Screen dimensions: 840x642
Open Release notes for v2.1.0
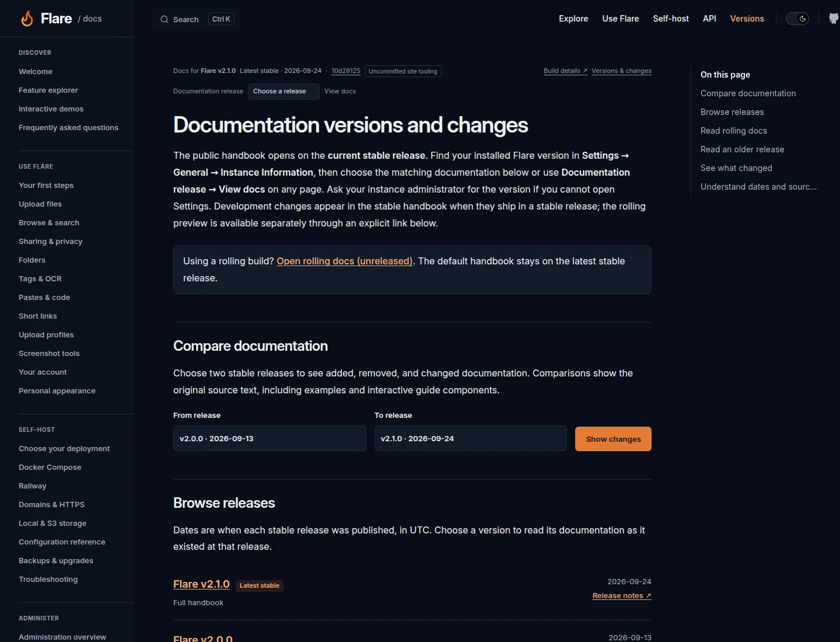[622, 596]
